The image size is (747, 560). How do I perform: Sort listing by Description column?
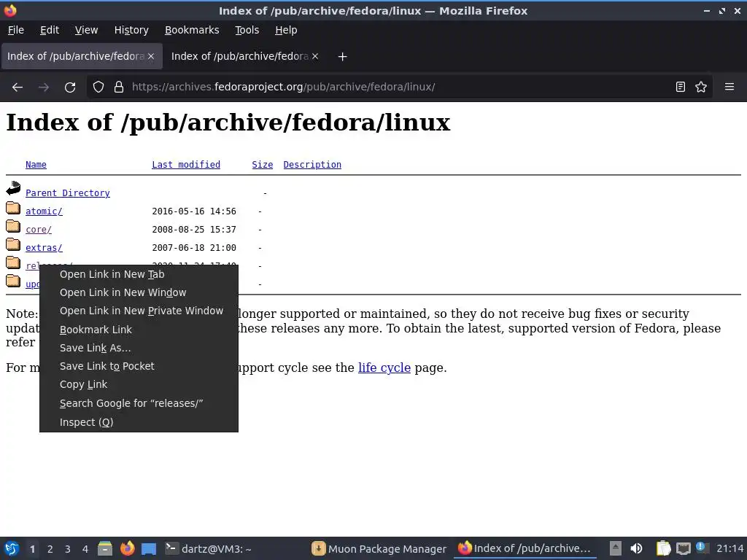click(x=312, y=164)
